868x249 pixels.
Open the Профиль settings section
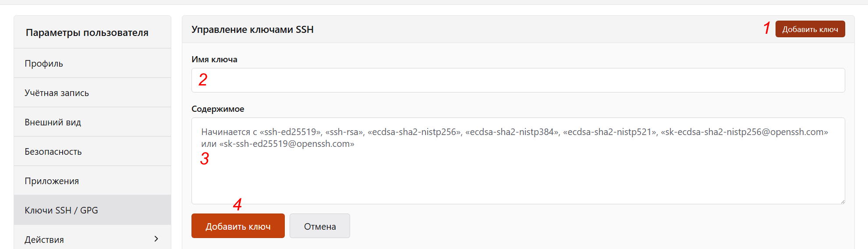[x=44, y=64]
